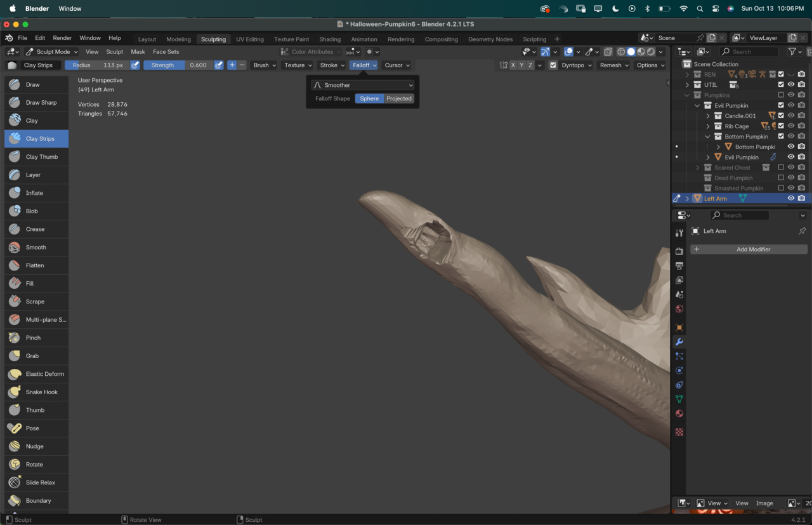The height and width of the screenshot is (525, 812).
Task: Click the Strength slider field
Action: click(x=178, y=65)
